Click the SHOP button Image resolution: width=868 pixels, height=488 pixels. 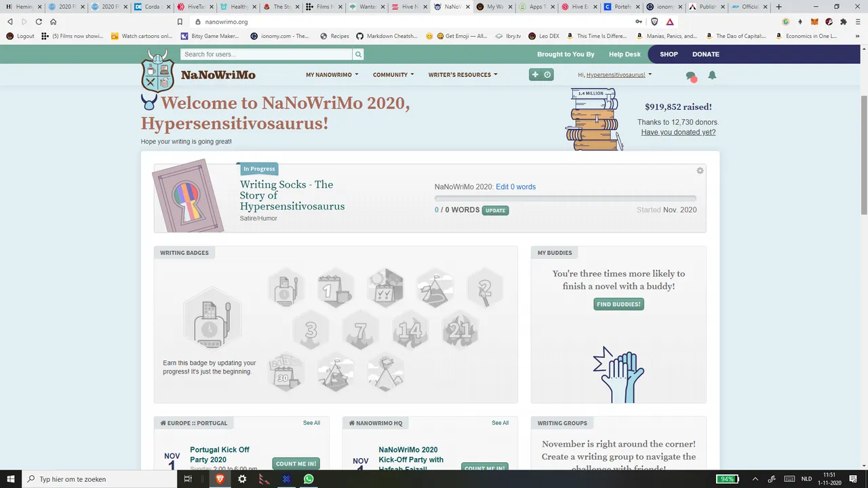[669, 54]
